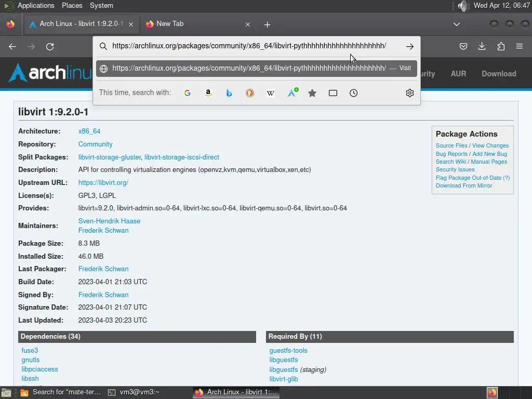
Task: Open the mate-ter search window taskbar item
Action: (61, 392)
